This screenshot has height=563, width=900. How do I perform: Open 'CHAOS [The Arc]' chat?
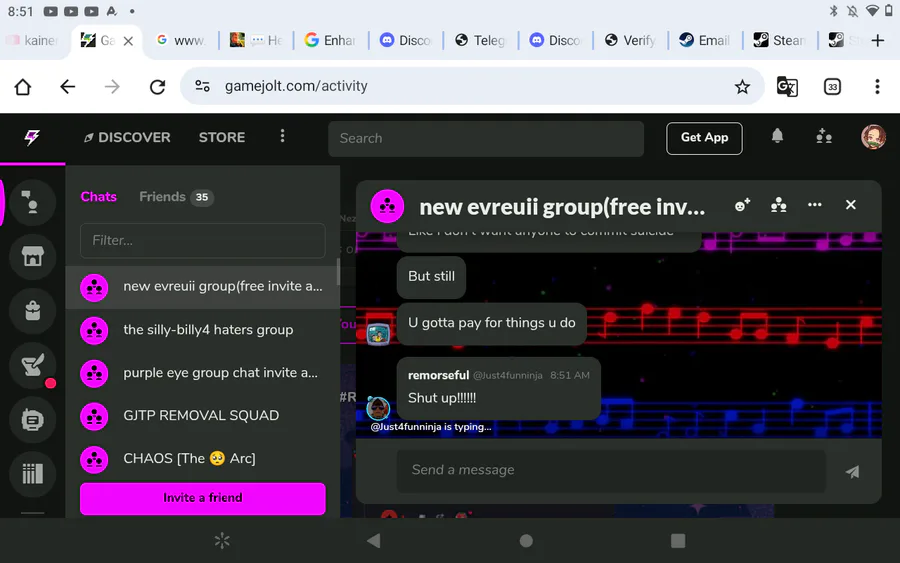click(203, 459)
